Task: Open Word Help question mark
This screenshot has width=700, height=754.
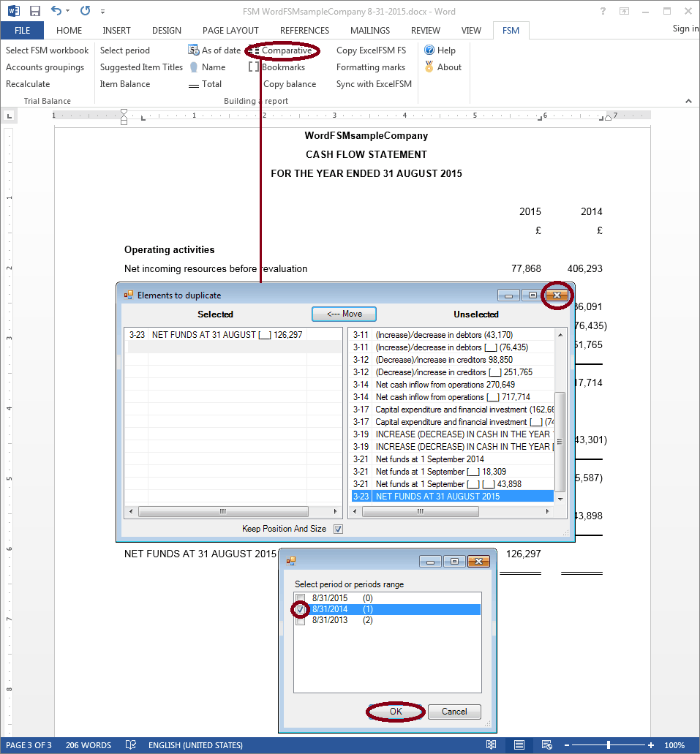Action: coord(603,11)
